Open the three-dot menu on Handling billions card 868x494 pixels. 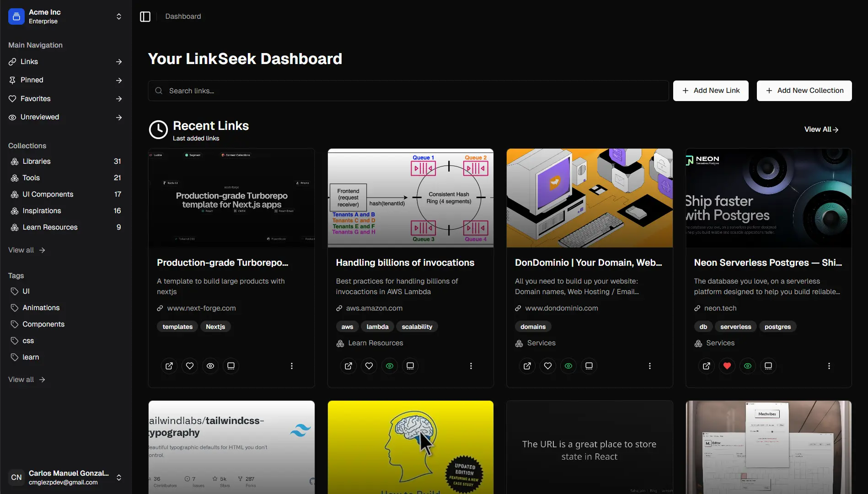point(471,365)
